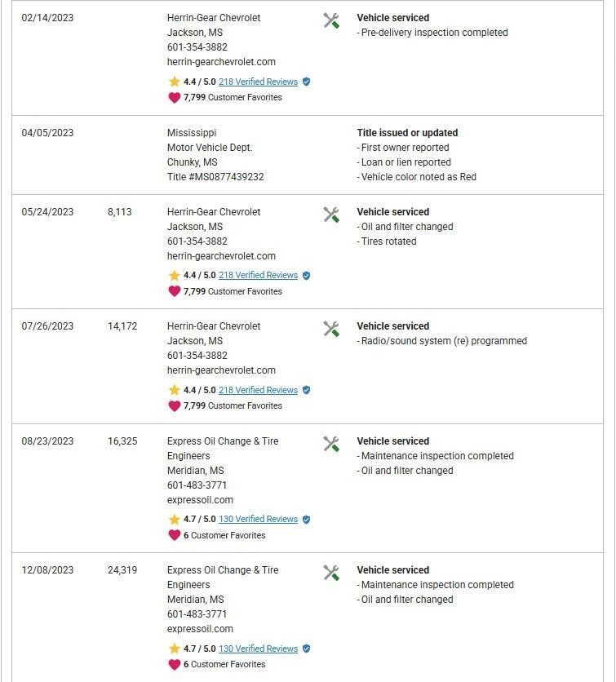Click the 601-483-3771 phone number in 12/08/2023 entry
The height and width of the screenshot is (682, 616).
tap(197, 614)
